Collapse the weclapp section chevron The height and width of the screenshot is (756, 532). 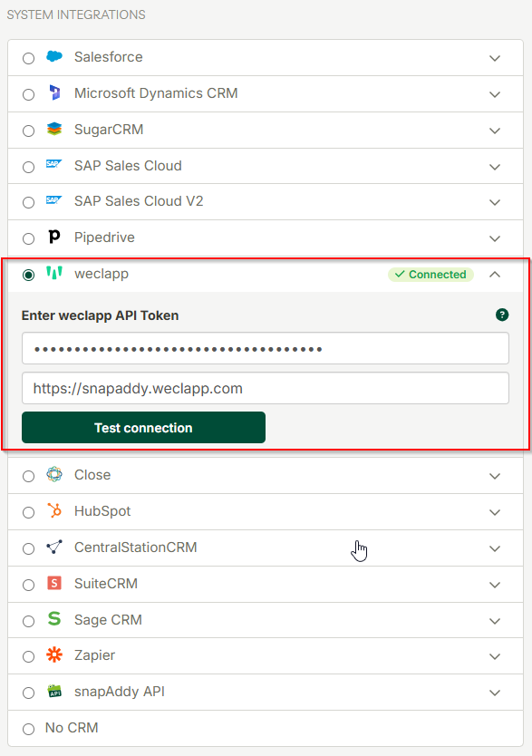[x=495, y=275]
